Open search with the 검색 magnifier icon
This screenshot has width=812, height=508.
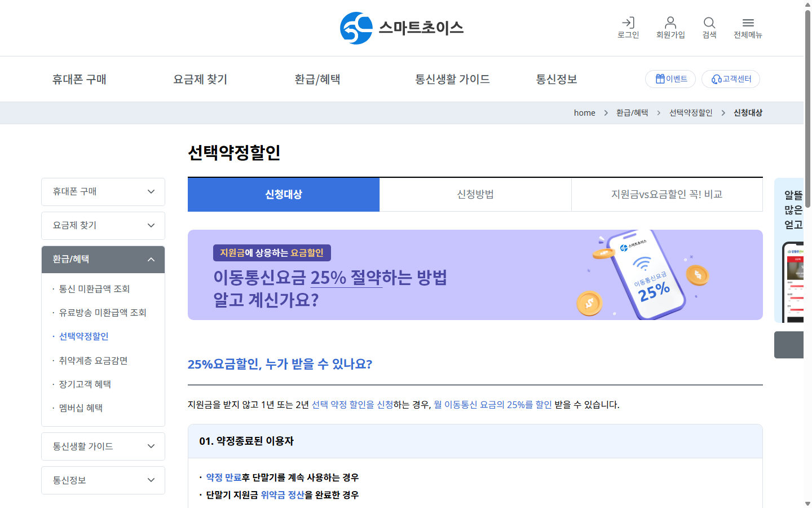709,23
